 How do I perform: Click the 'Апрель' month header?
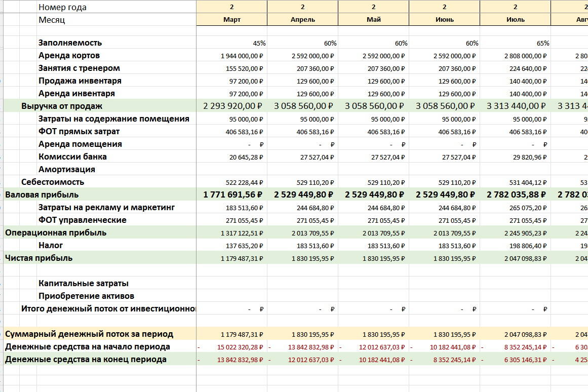(303, 20)
